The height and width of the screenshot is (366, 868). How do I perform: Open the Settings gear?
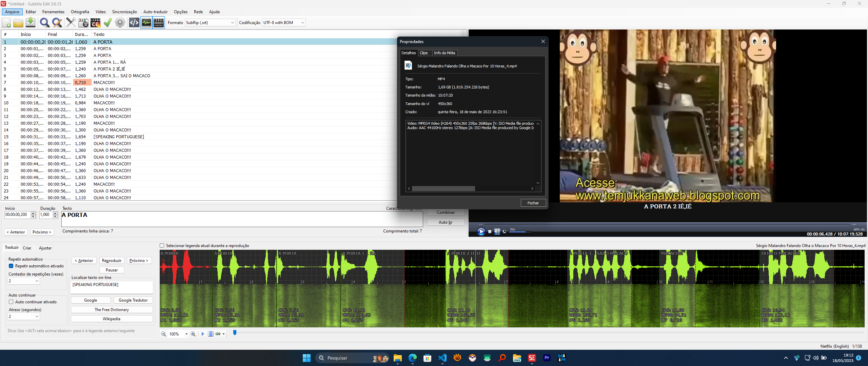point(120,22)
